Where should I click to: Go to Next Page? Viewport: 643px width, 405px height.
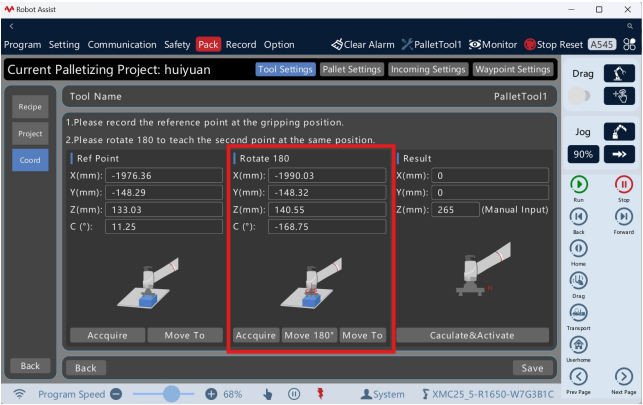click(x=624, y=376)
